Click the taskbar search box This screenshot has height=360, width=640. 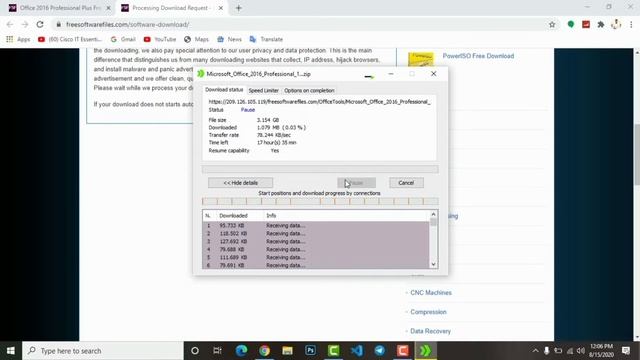[x=102, y=351]
